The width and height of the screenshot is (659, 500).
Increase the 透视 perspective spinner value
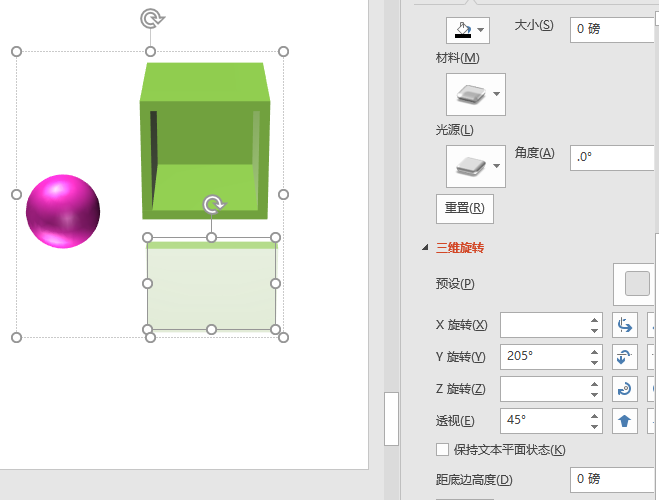pyautogui.click(x=595, y=415)
